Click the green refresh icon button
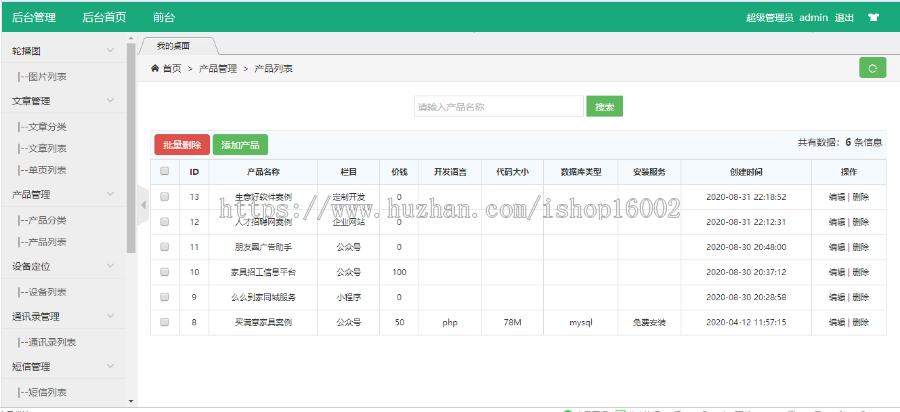 pos(872,68)
